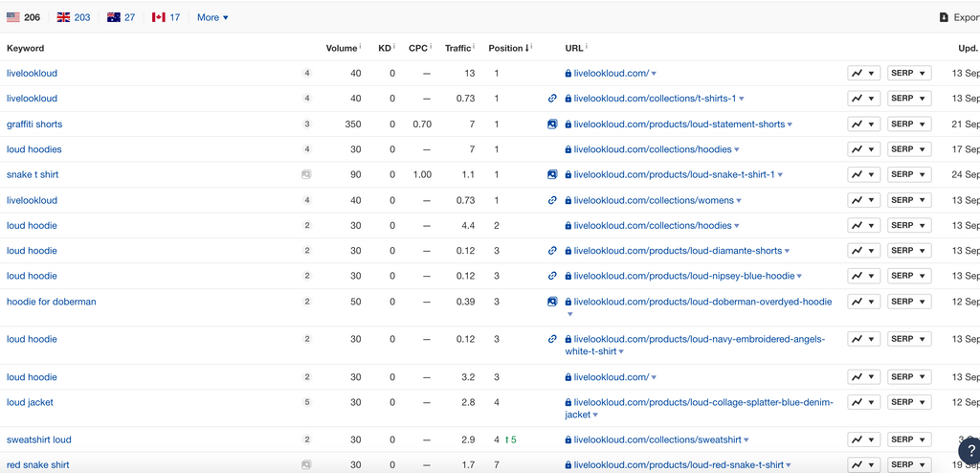
Task: Click sitelink icon on loud-diamante-shorts row
Action: [552, 250]
